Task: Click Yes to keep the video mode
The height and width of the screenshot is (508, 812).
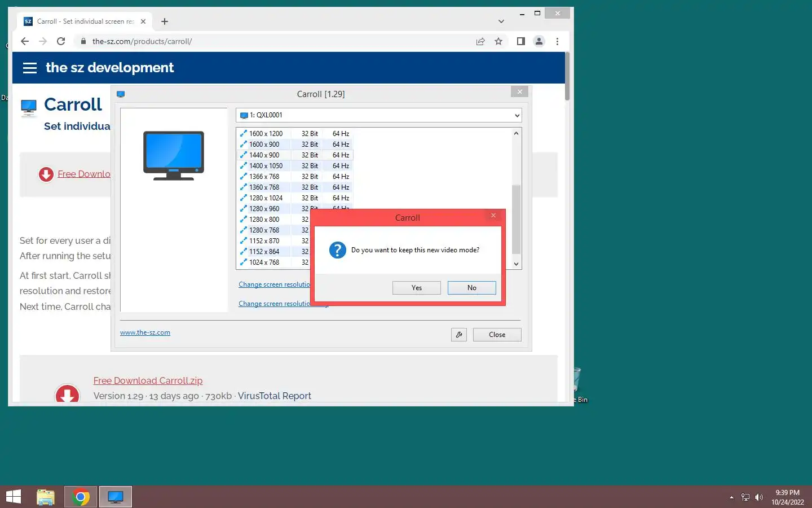Action: point(416,288)
